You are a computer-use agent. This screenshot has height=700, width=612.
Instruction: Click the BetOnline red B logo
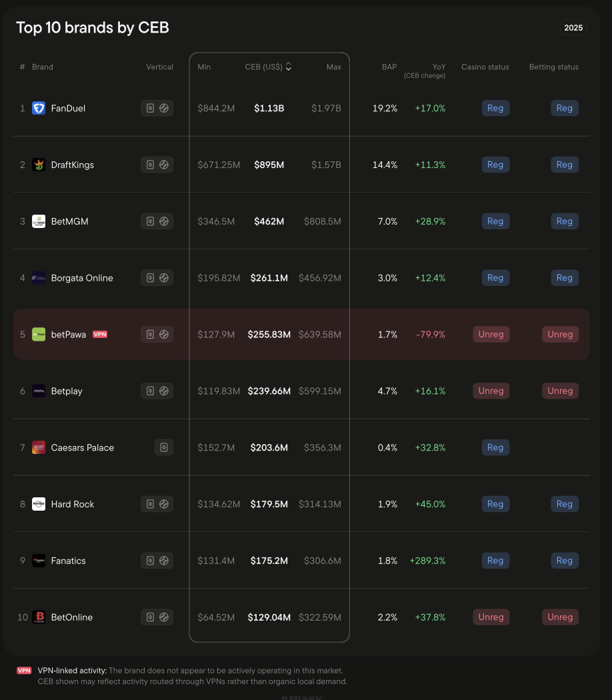[39, 617]
